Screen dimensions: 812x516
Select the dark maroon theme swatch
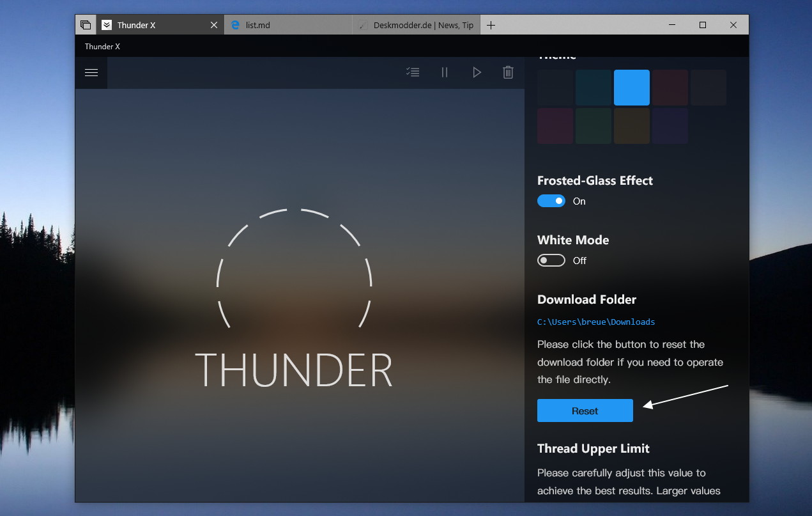click(670, 88)
